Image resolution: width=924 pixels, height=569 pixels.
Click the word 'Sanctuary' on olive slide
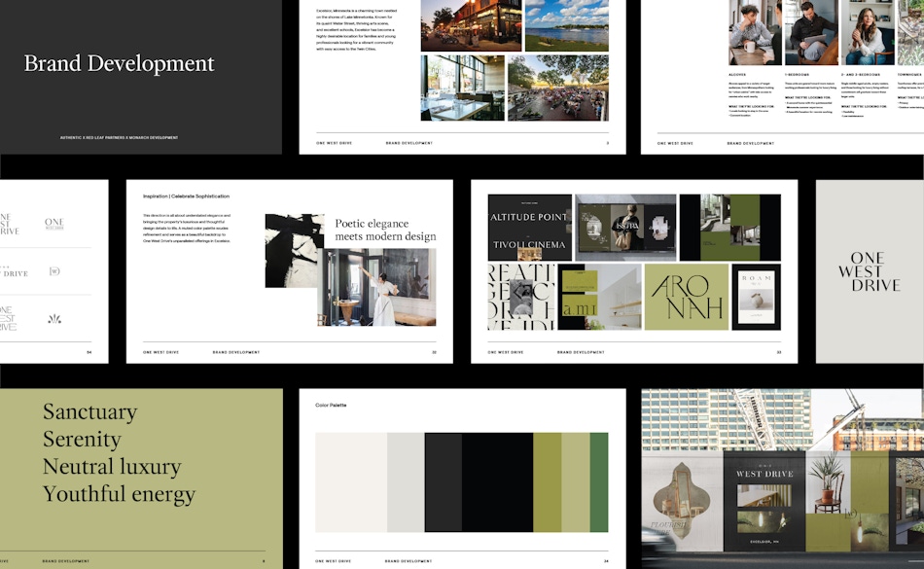tap(90, 411)
